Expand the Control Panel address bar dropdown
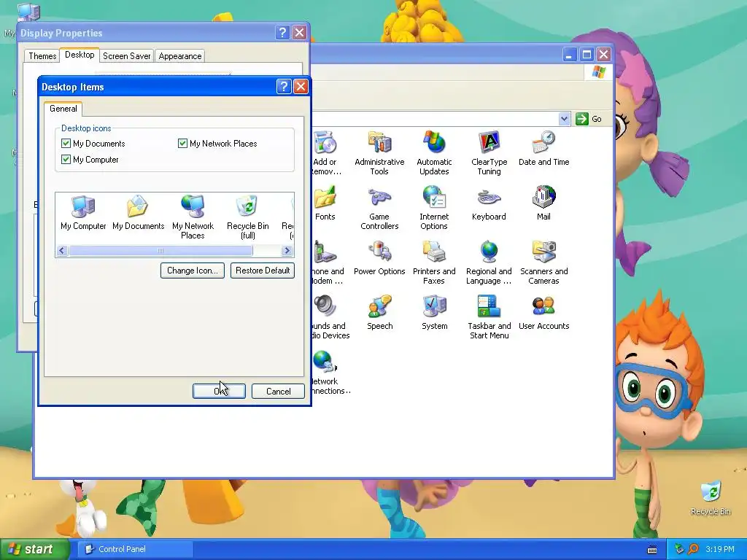This screenshot has width=747, height=560. pos(564,119)
